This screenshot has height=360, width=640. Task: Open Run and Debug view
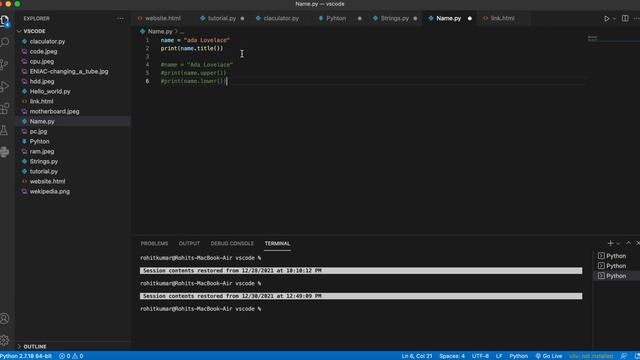coord(5,87)
